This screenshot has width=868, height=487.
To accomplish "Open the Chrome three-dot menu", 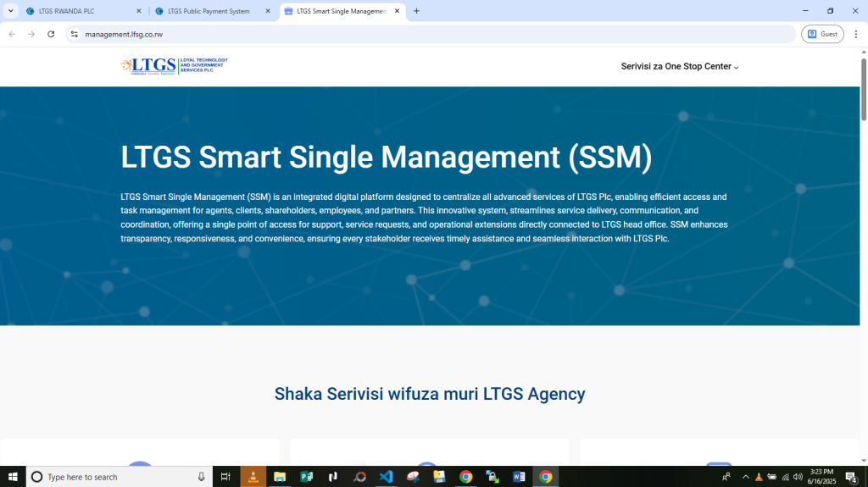I will (856, 35).
